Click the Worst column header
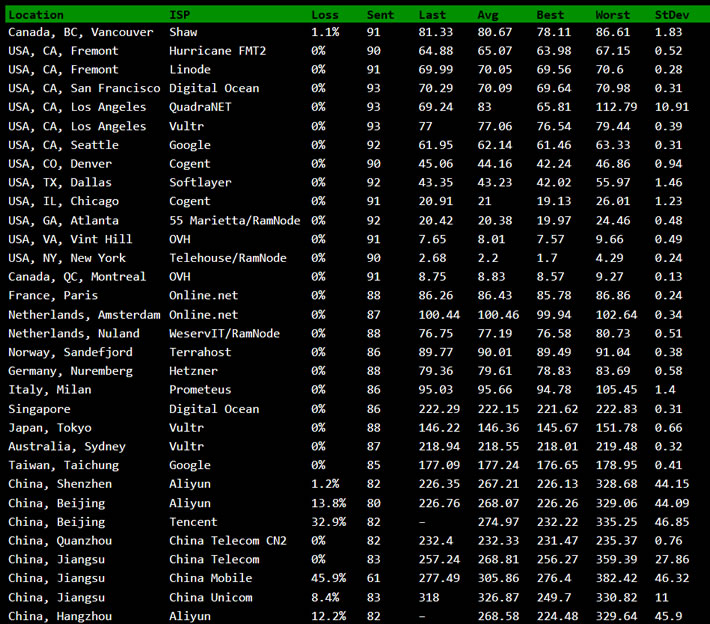 point(613,15)
